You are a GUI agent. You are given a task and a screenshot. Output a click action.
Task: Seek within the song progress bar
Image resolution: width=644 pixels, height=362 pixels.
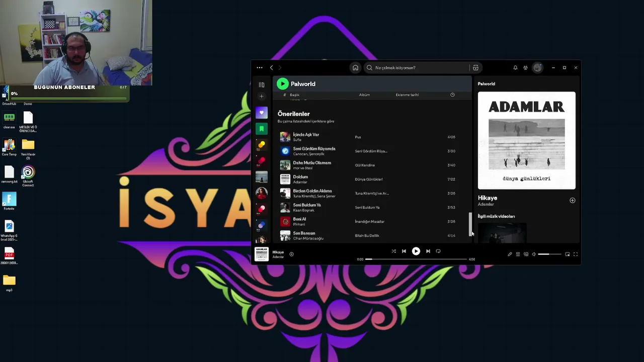416,259
